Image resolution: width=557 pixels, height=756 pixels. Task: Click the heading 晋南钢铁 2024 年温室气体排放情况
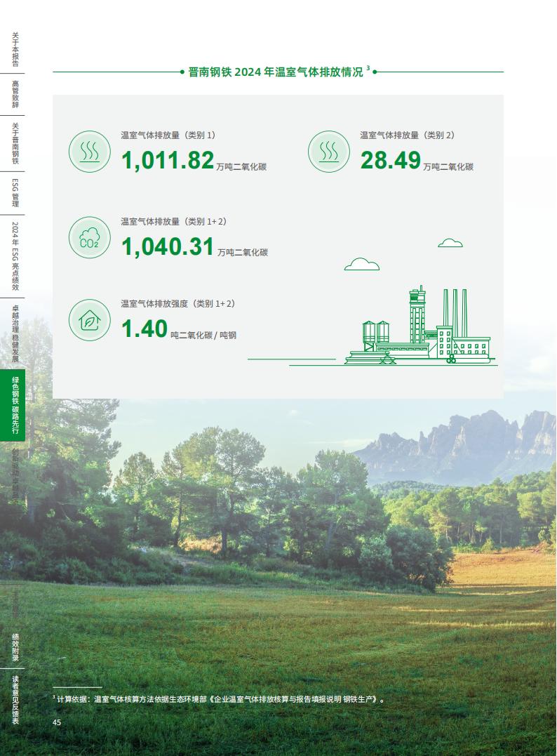276,72
